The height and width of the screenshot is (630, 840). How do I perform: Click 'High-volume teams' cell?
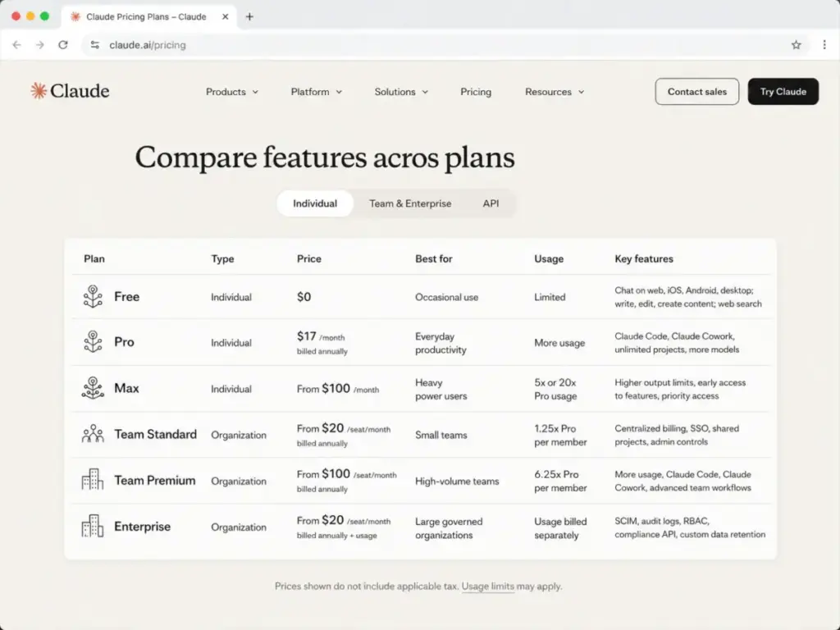click(x=457, y=481)
